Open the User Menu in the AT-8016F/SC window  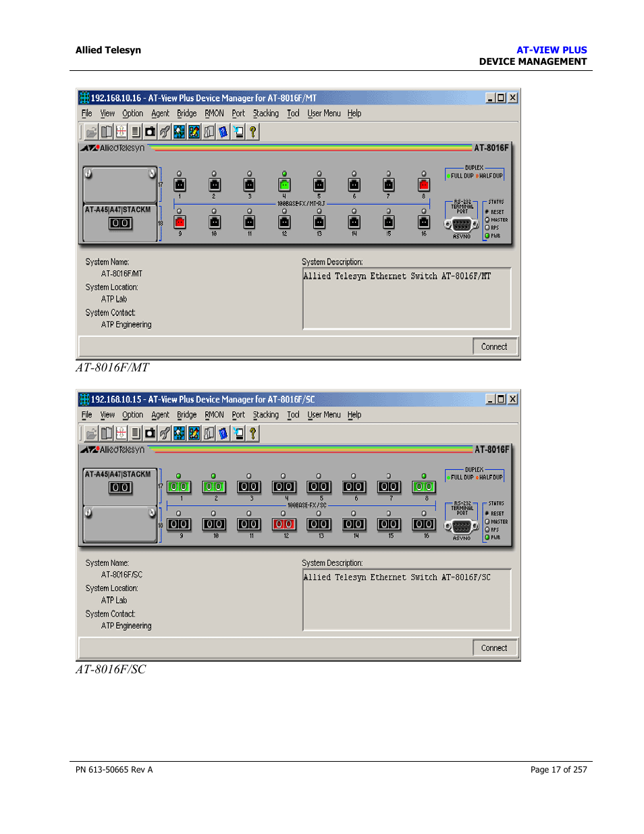coord(324,415)
